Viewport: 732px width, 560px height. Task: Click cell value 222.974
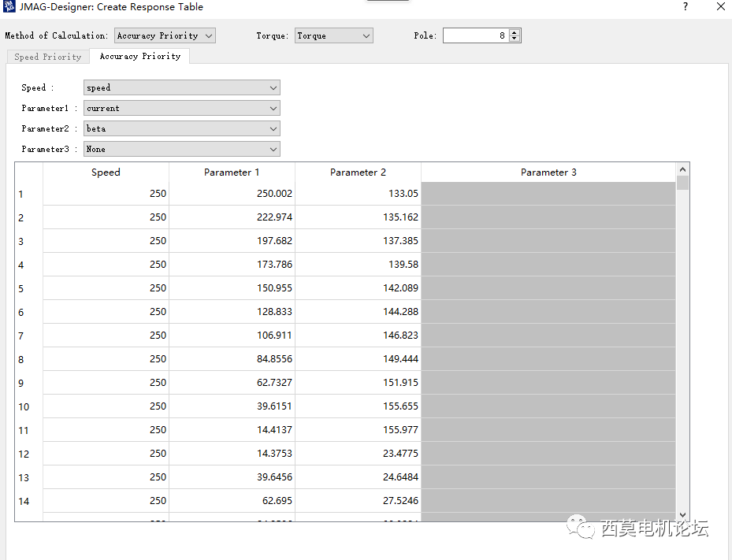coord(232,217)
